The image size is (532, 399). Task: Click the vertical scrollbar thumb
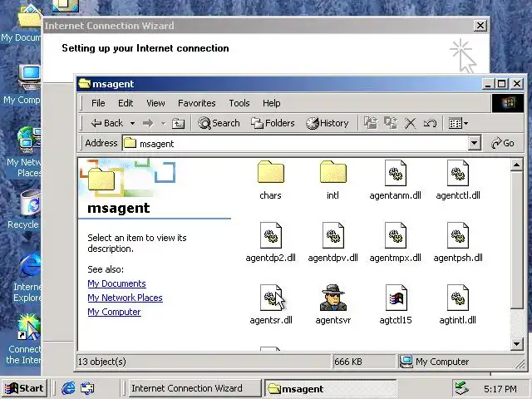(516, 240)
